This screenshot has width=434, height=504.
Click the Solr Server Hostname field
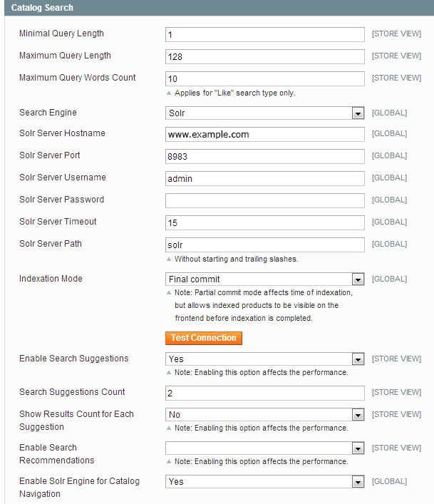pyautogui.click(x=264, y=134)
